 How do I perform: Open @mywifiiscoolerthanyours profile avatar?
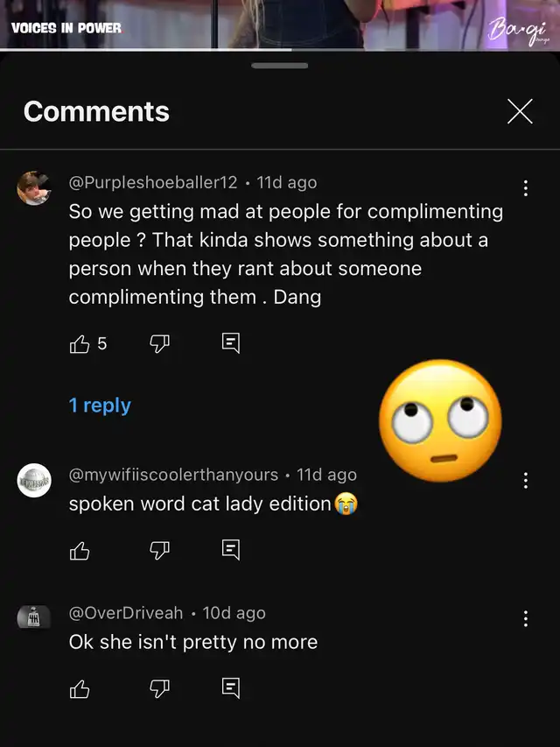pyautogui.click(x=34, y=481)
